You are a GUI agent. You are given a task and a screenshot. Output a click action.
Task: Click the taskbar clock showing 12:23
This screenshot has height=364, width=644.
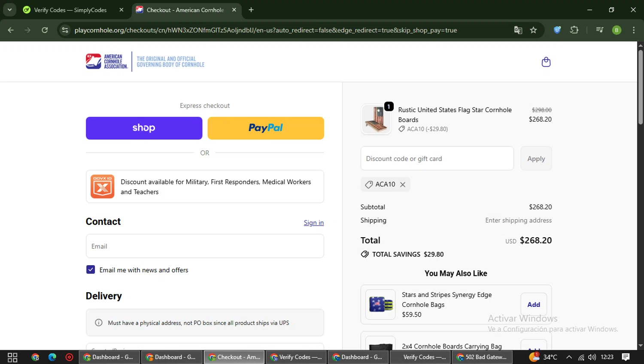[607, 357]
